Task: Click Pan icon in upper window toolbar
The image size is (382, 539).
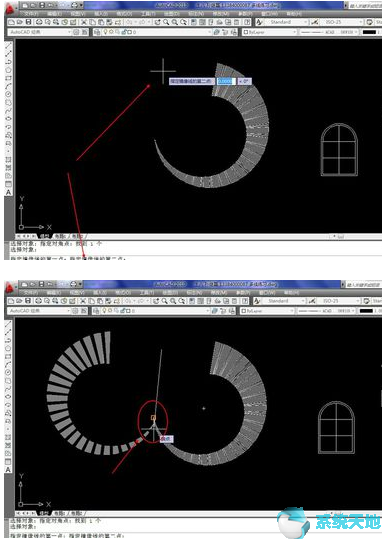Action: coord(157,22)
